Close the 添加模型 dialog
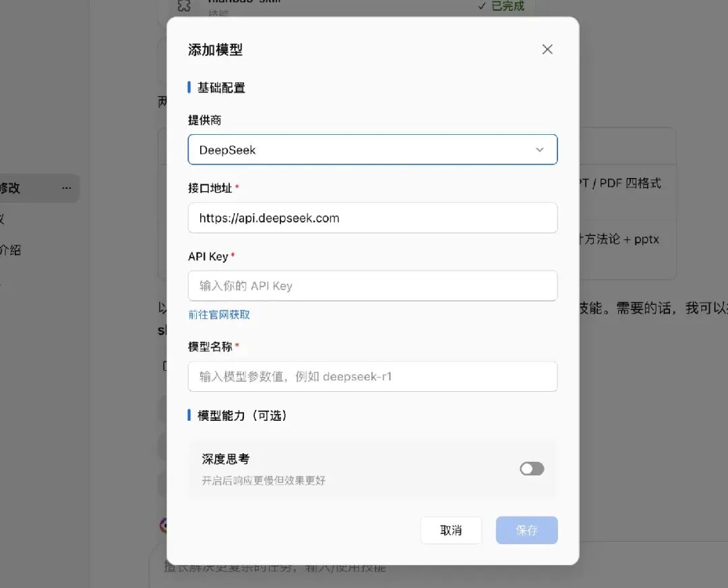Viewport: 728px width, 588px height. coord(547,49)
